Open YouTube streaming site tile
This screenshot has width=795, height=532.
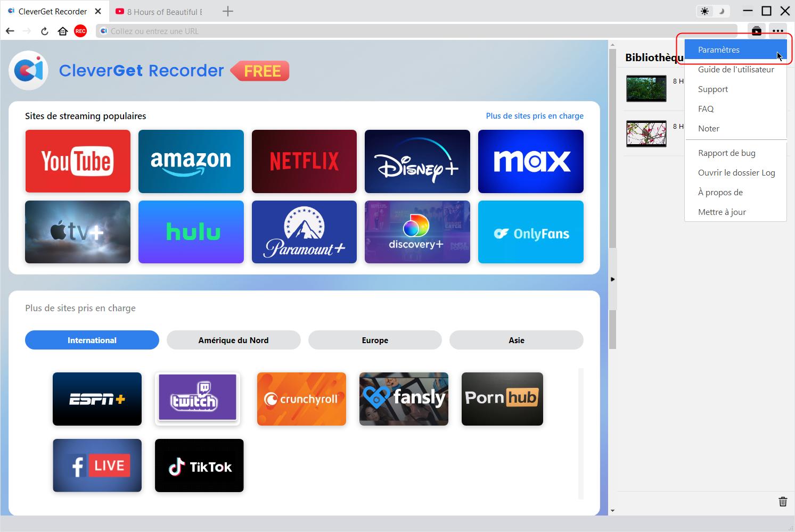tap(78, 161)
